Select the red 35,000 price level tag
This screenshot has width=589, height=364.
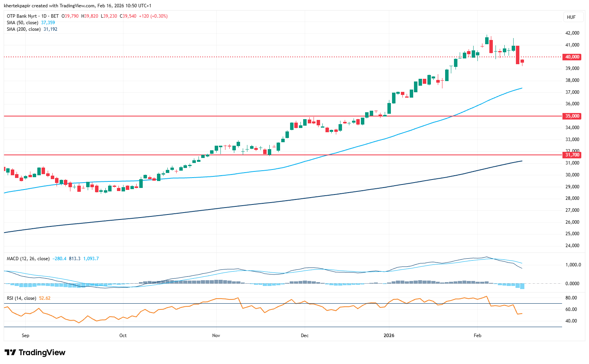[x=572, y=116]
